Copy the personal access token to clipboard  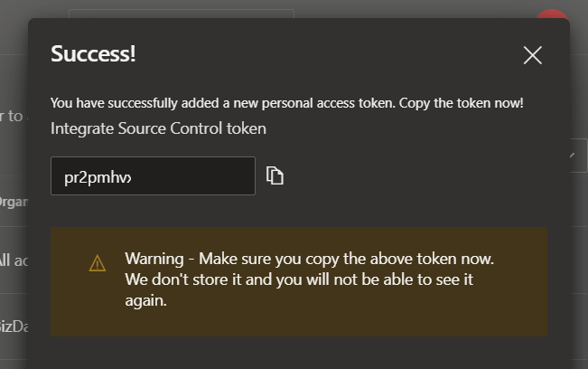tap(275, 175)
